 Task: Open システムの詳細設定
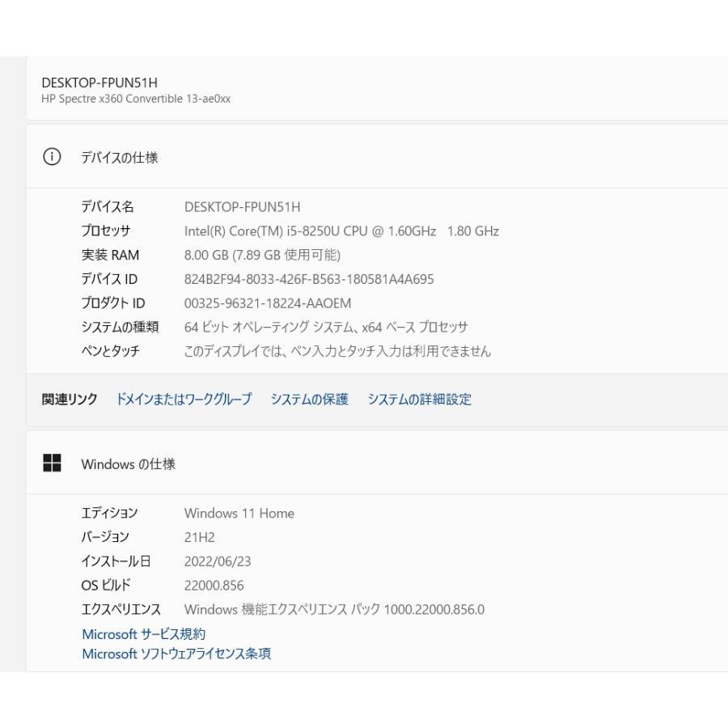point(420,399)
